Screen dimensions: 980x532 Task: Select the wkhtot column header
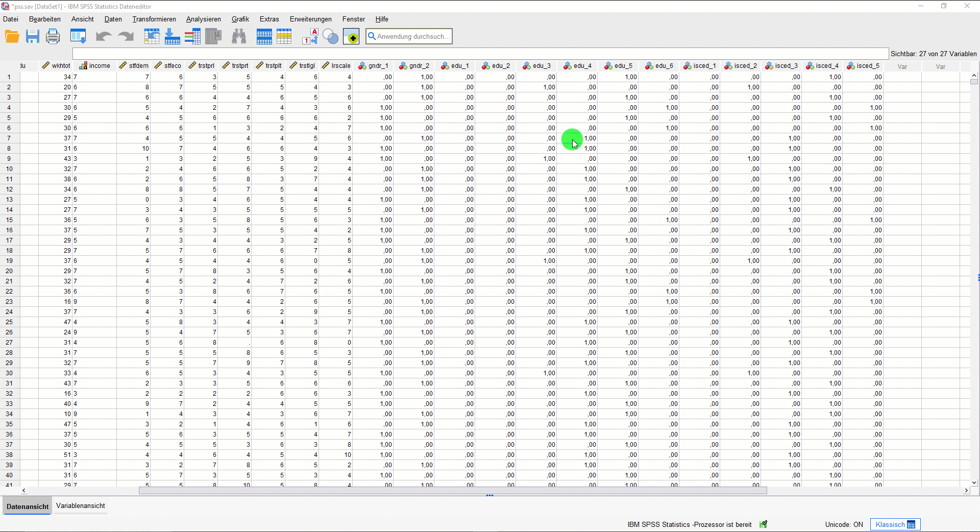(56, 66)
